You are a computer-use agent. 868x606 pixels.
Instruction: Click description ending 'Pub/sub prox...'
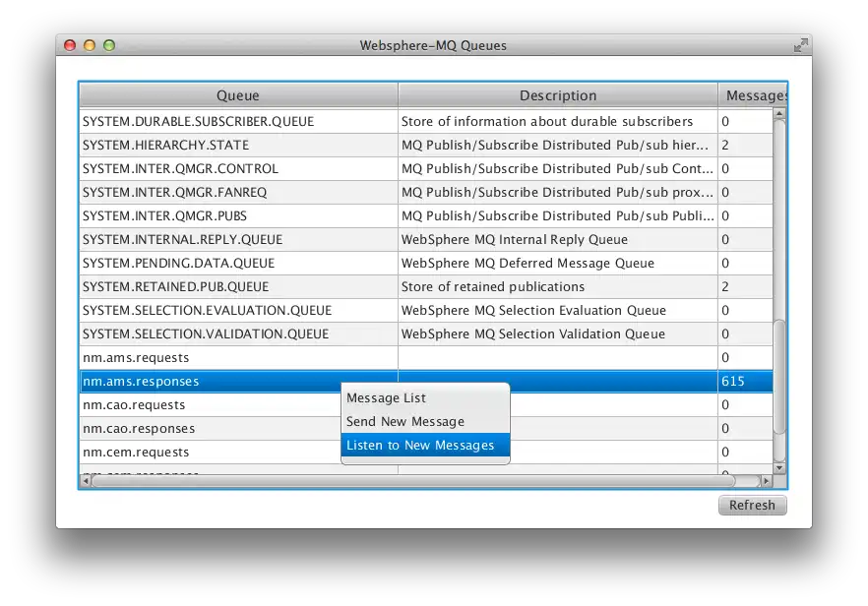(557, 193)
